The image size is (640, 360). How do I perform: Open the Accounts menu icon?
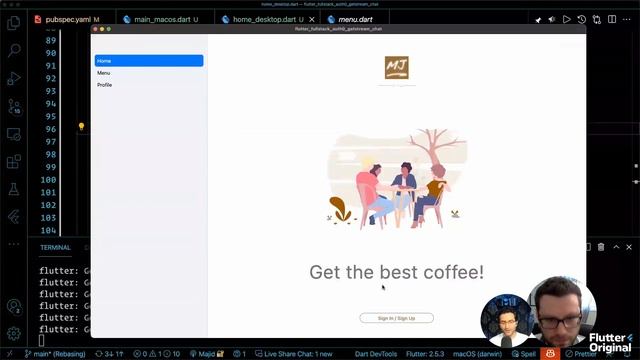click(x=14, y=307)
